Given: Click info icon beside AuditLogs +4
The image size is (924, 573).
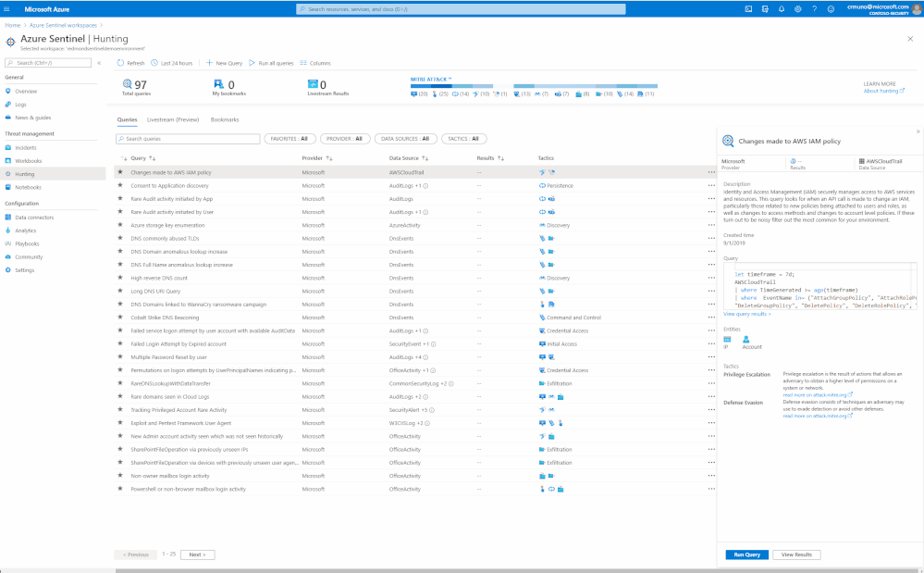Looking at the screenshot, I should tap(425, 357).
